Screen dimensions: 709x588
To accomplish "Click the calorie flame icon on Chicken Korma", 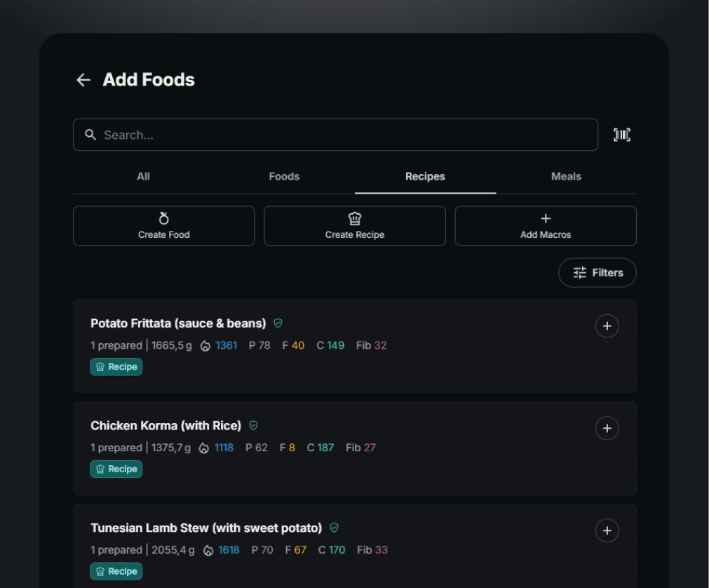I will (x=203, y=447).
